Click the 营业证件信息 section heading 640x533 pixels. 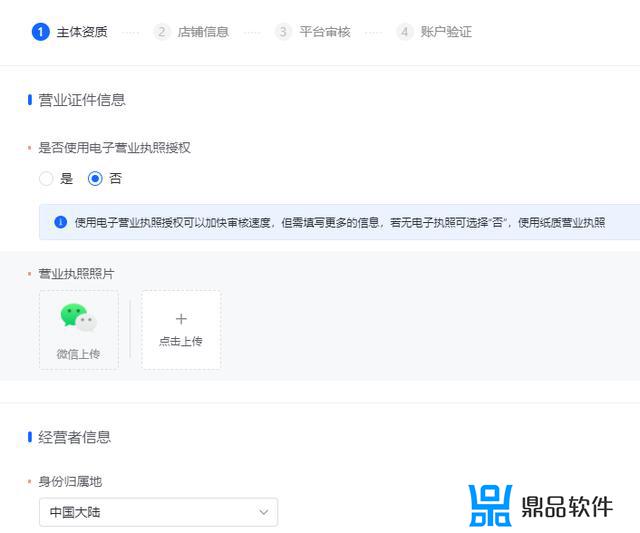coord(82,100)
